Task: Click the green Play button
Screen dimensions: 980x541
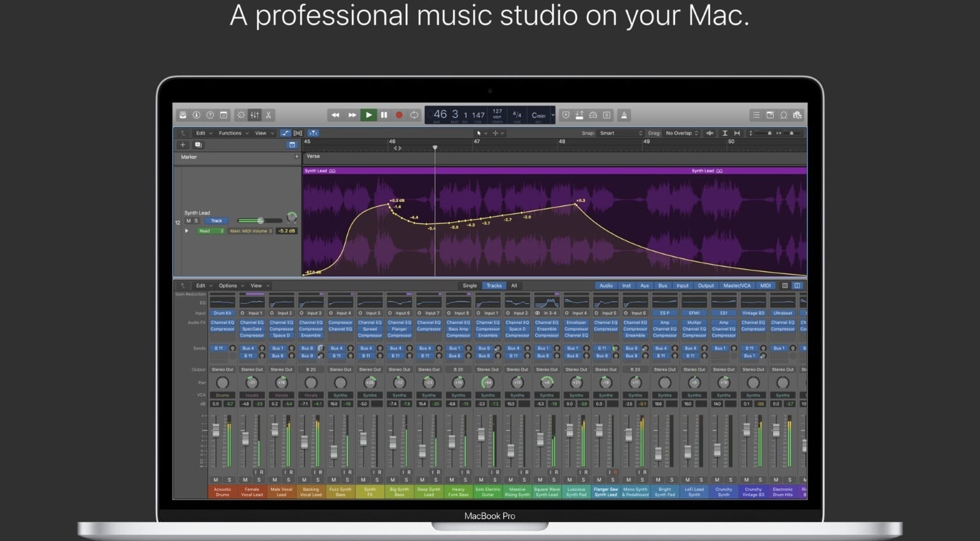Action: (x=368, y=115)
